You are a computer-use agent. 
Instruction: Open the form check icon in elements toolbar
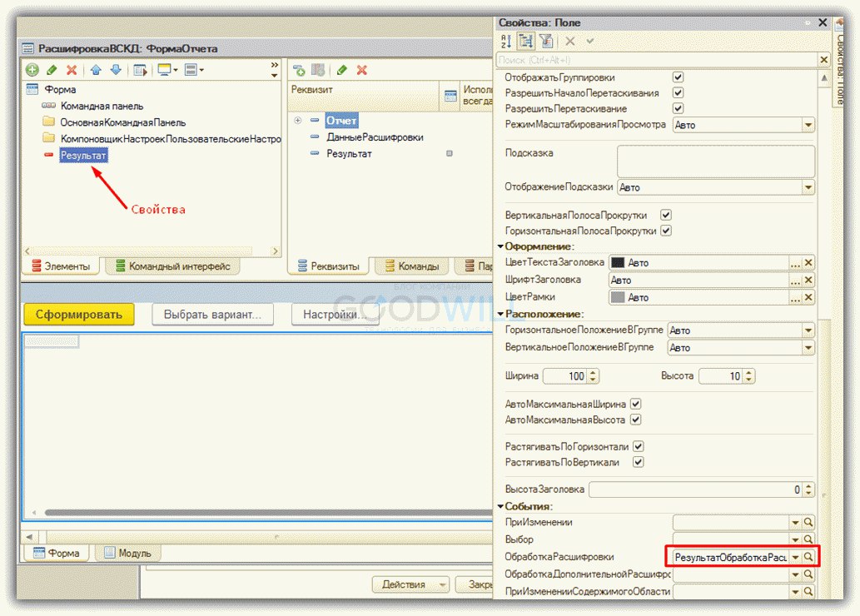[x=140, y=70]
